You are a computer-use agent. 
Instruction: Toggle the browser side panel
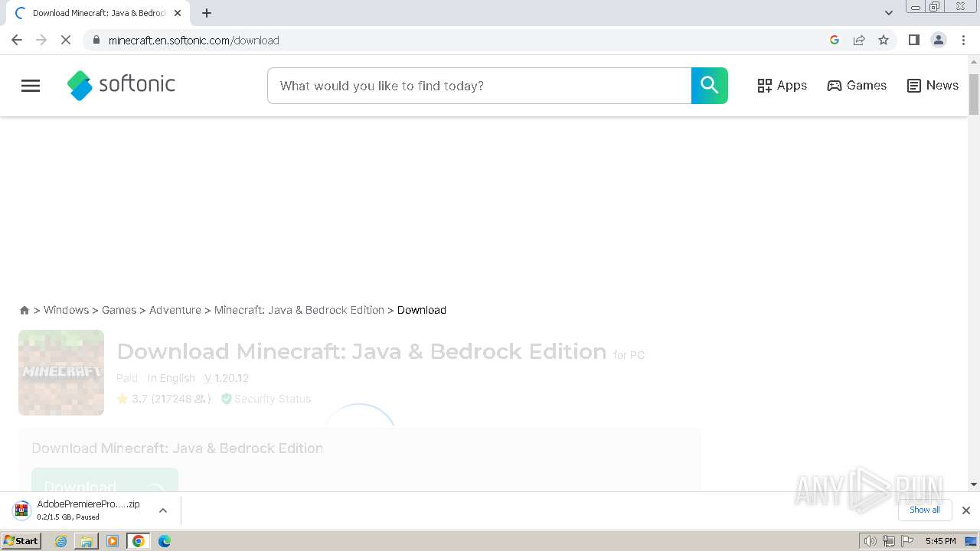pyautogui.click(x=913, y=40)
